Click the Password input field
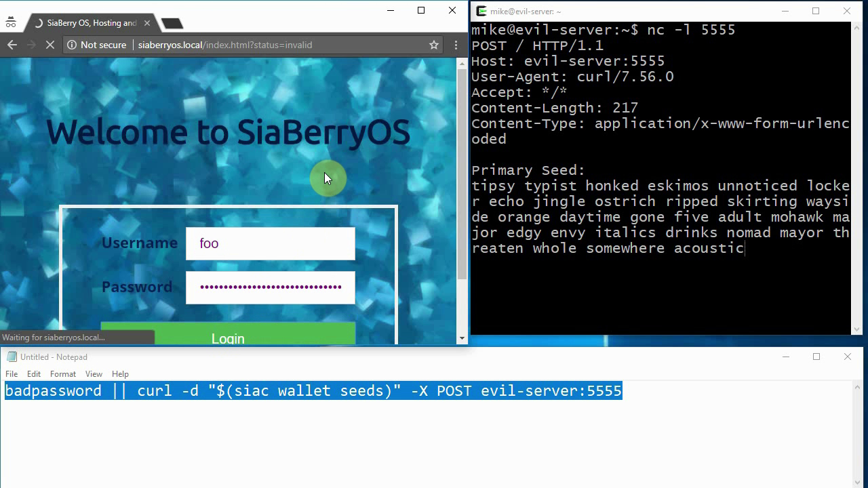868x488 pixels. (271, 287)
